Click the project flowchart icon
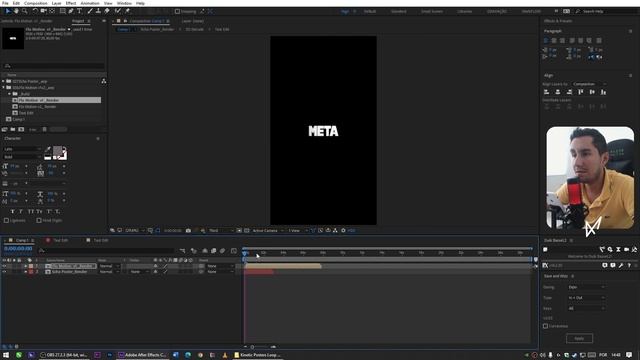The image size is (640, 360). 104,81
